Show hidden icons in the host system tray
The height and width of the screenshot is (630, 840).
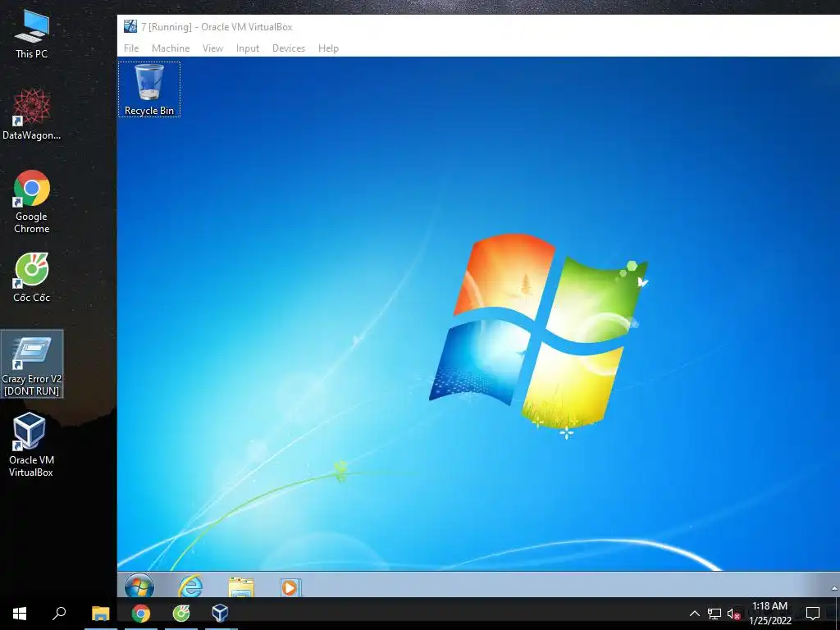pos(694,614)
